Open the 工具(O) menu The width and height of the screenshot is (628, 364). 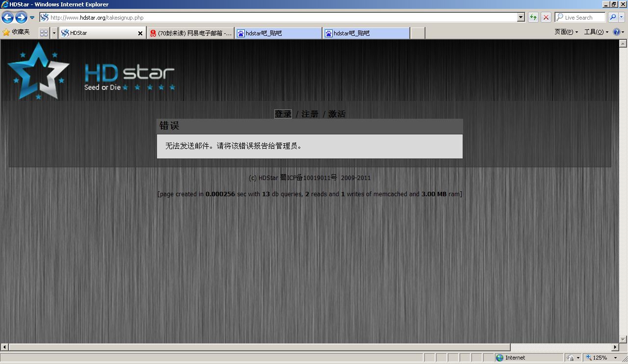pyautogui.click(x=596, y=32)
